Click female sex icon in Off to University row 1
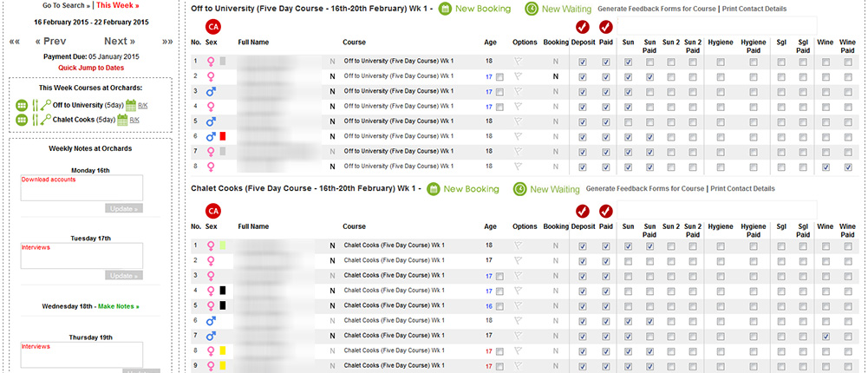The height and width of the screenshot is (373, 868). click(211, 62)
